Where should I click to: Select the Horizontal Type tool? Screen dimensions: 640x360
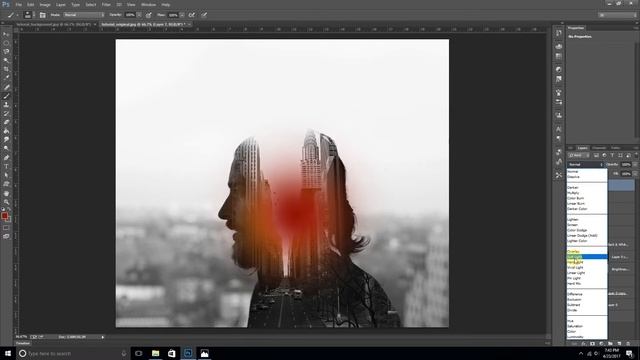click(x=6, y=167)
